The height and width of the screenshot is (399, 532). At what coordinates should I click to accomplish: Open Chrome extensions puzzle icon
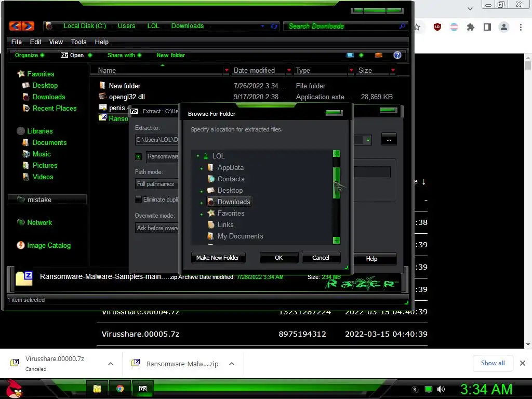tap(470, 27)
